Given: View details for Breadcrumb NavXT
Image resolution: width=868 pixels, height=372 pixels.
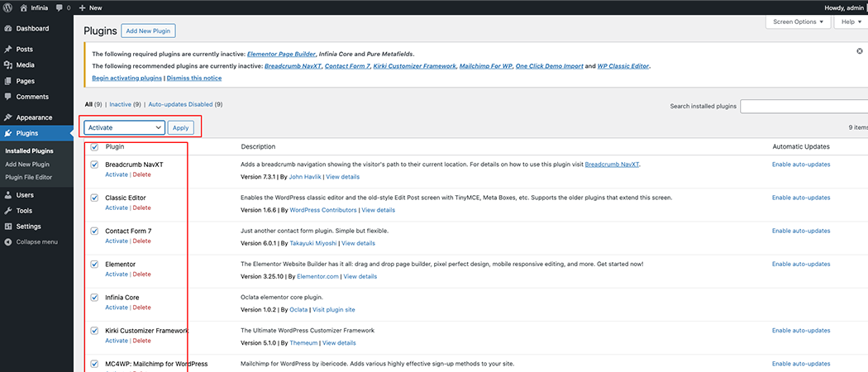Looking at the screenshot, I should click(343, 177).
